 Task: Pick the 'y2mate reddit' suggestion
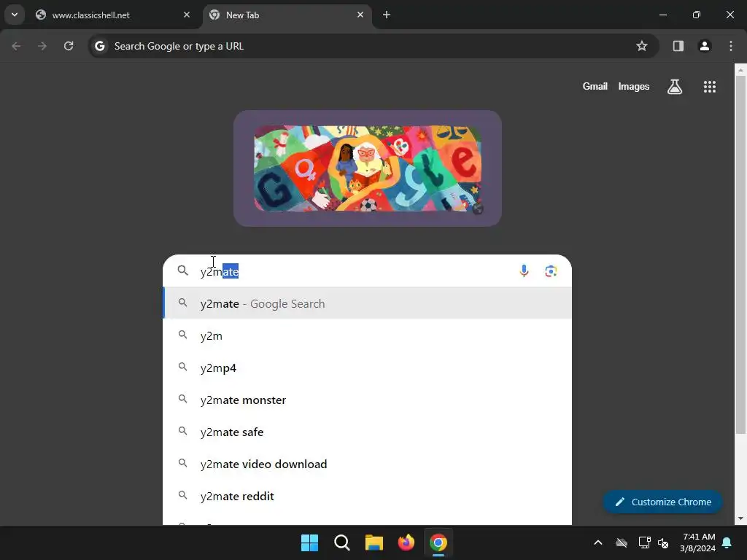[x=368, y=496]
